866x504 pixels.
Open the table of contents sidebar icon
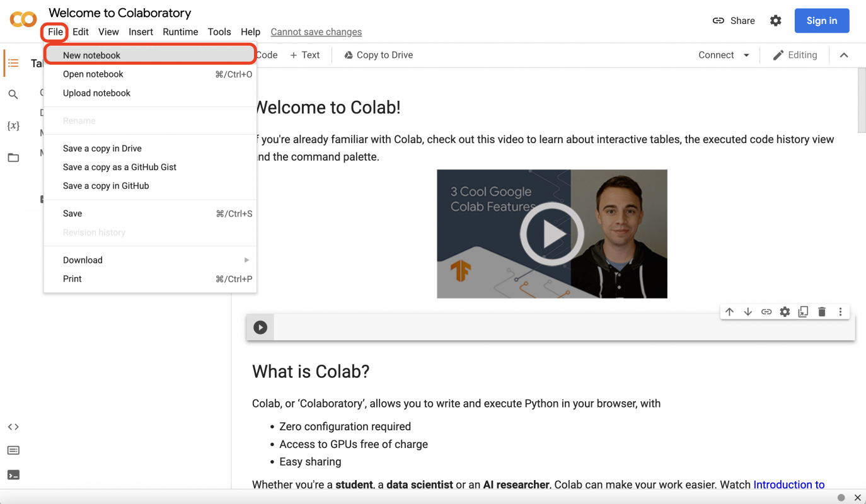13,63
